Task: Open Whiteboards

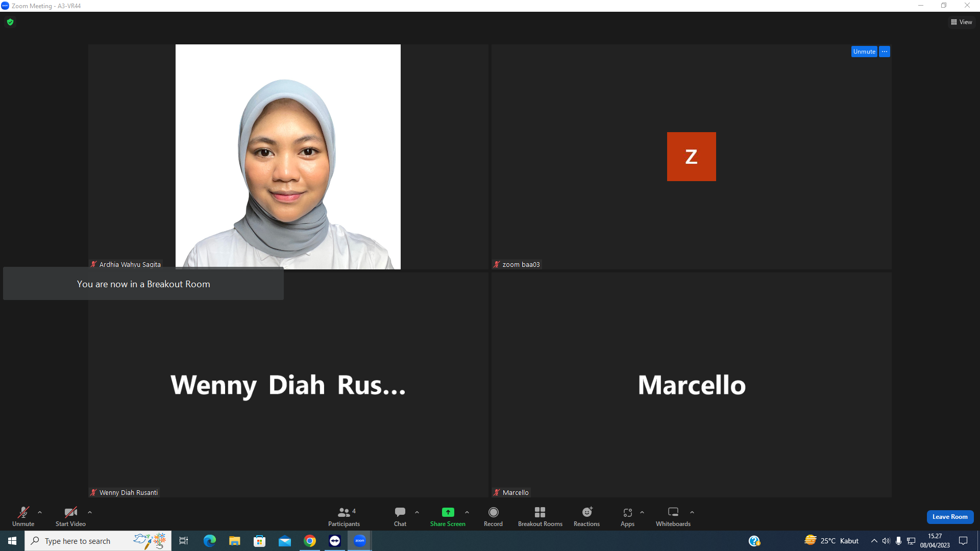Action: point(673,516)
